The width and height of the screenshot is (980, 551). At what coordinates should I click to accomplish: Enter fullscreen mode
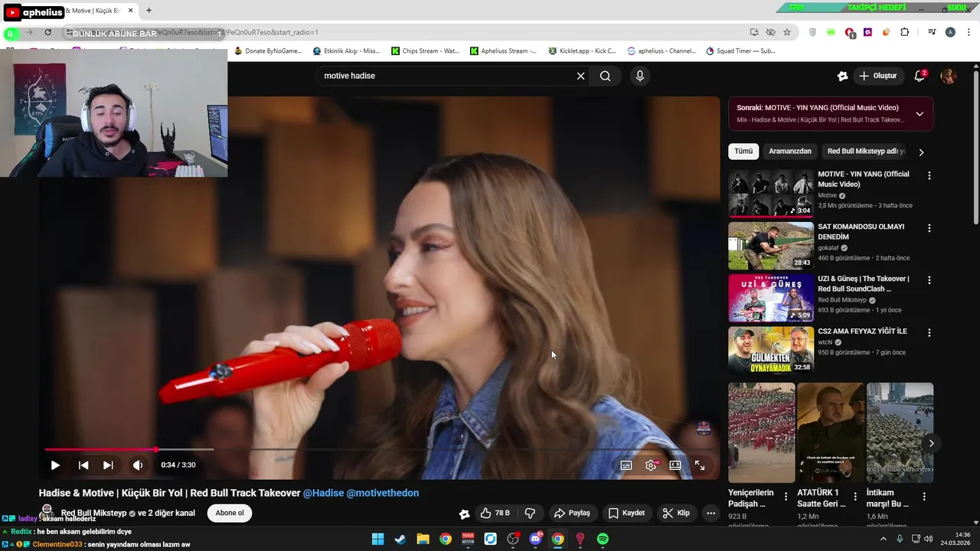pyautogui.click(x=700, y=465)
